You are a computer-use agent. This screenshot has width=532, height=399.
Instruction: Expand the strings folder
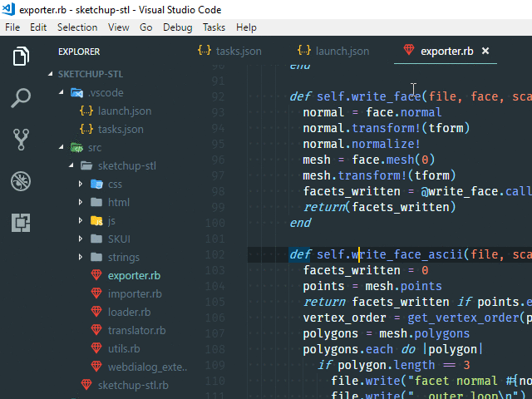(x=81, y=257)
